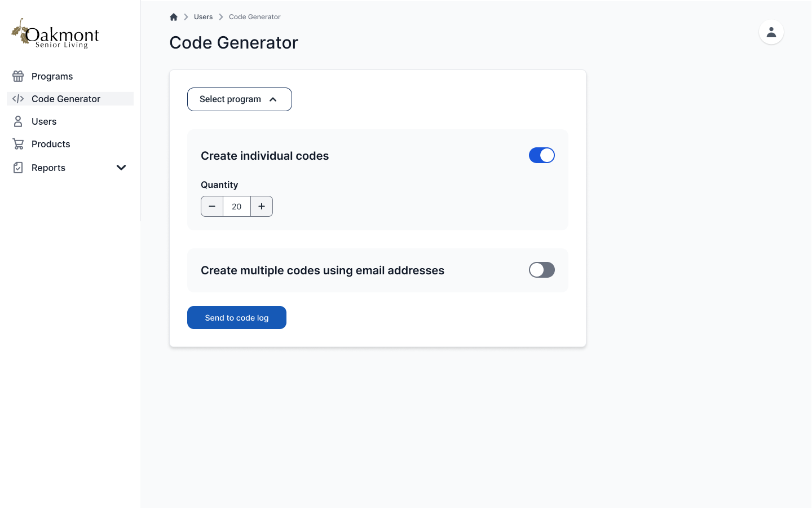Enable multiple codes using email addresses toggle

pos(541,270)
